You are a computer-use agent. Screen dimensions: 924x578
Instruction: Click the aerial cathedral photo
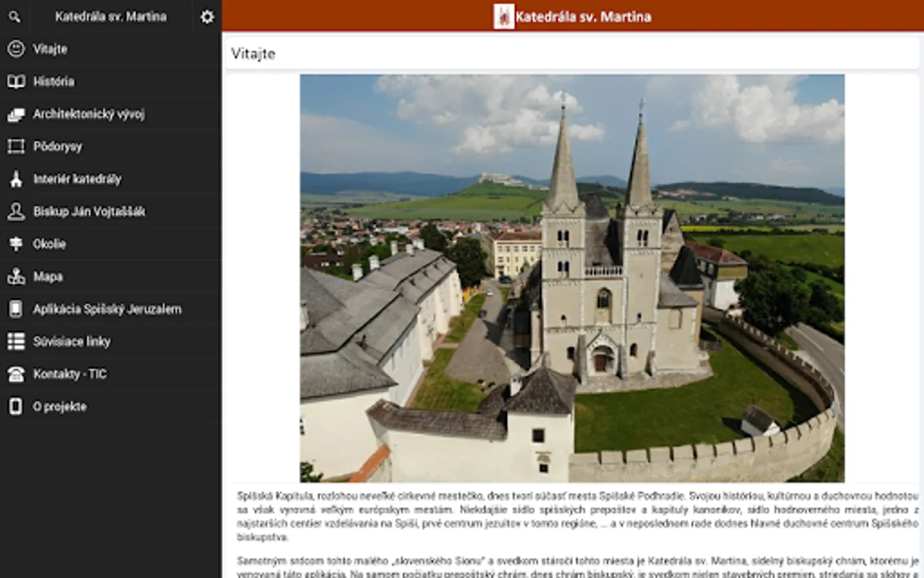pos(572,278)
